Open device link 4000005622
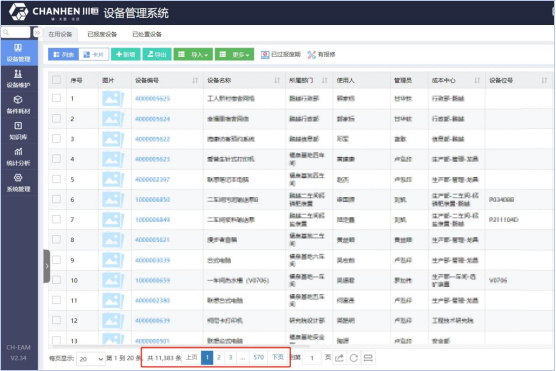556x371 pixels. tap(152, 139)
